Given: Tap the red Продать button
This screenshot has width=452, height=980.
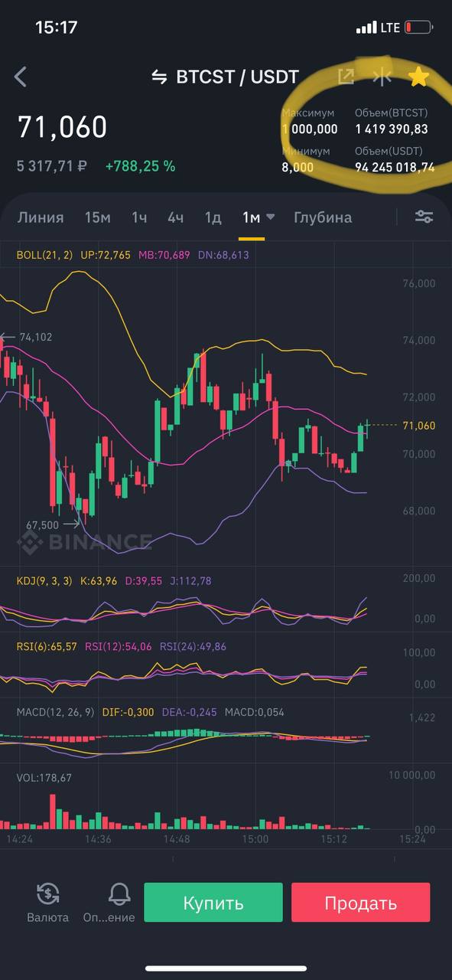Looking at the screenshot, I should [x=361, y=903].
